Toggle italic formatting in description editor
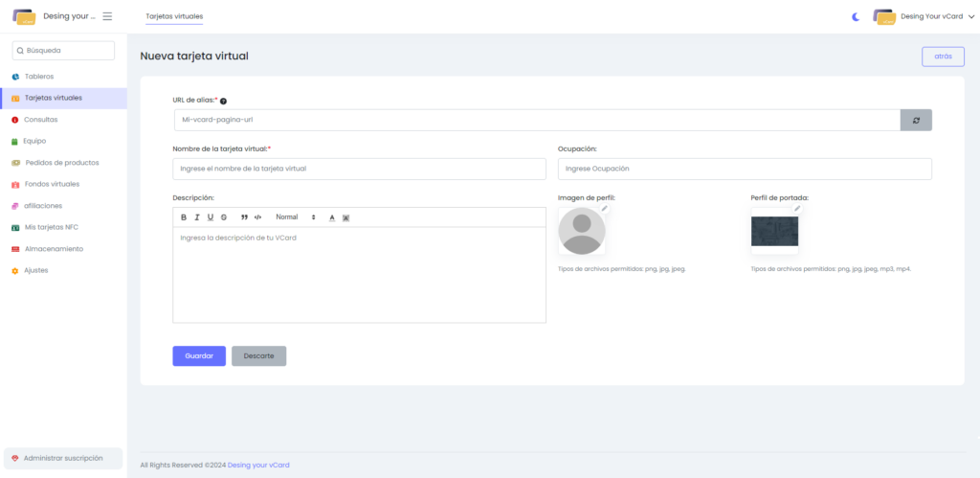 pos(197,217)
